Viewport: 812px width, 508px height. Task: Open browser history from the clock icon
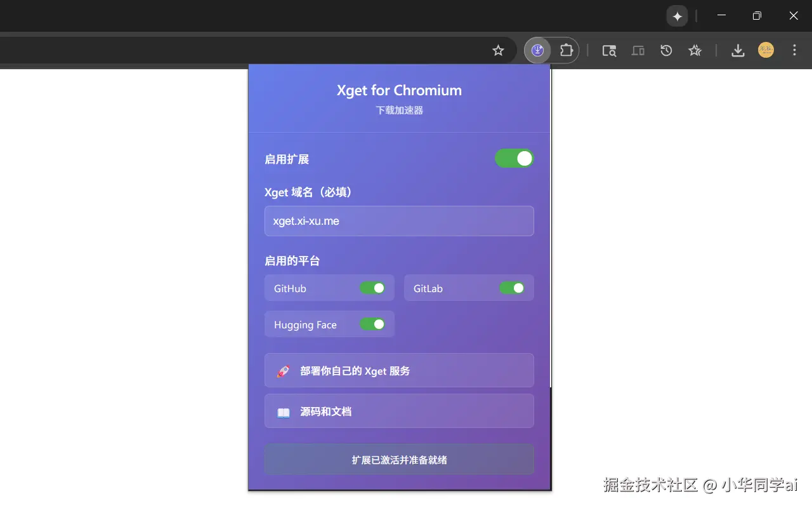666,50
